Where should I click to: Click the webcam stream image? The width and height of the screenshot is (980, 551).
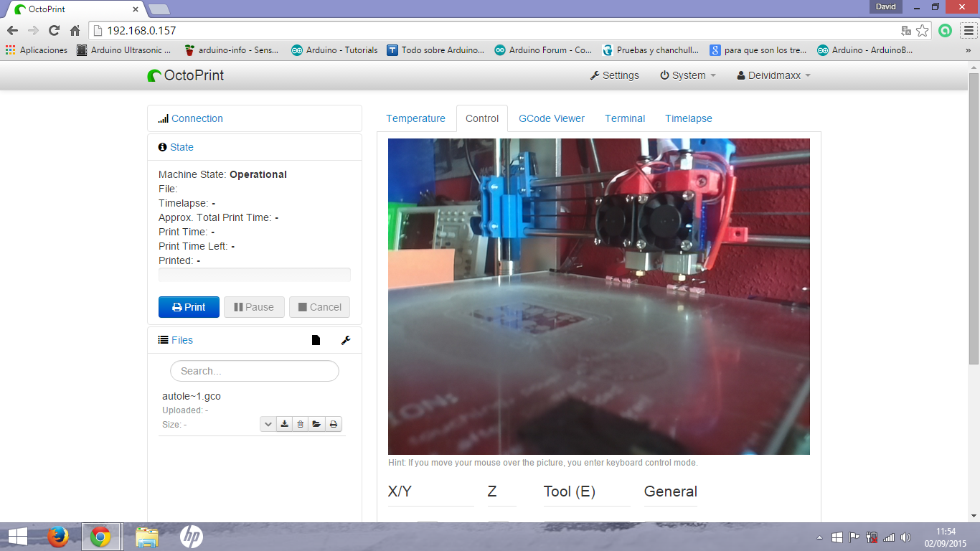(x=599, y=296)
